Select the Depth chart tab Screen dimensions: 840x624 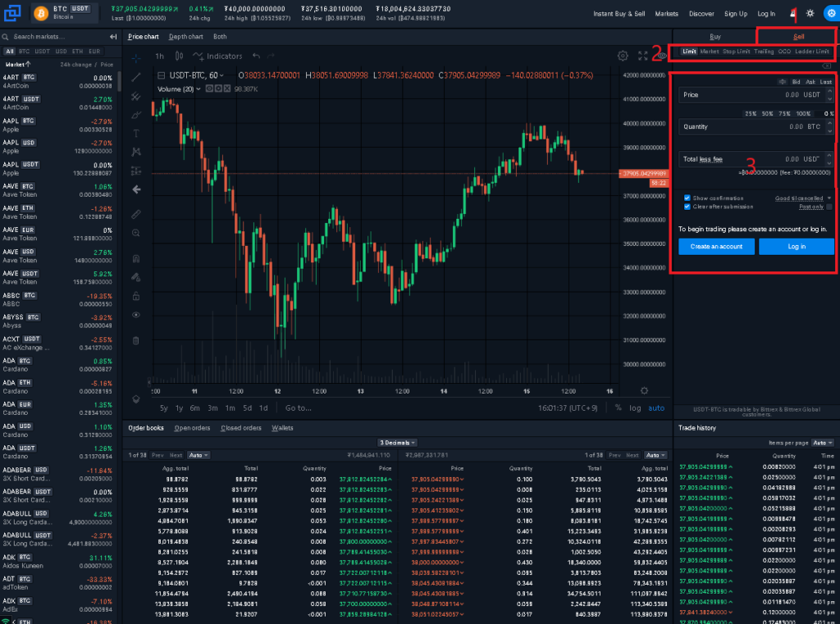186,36
